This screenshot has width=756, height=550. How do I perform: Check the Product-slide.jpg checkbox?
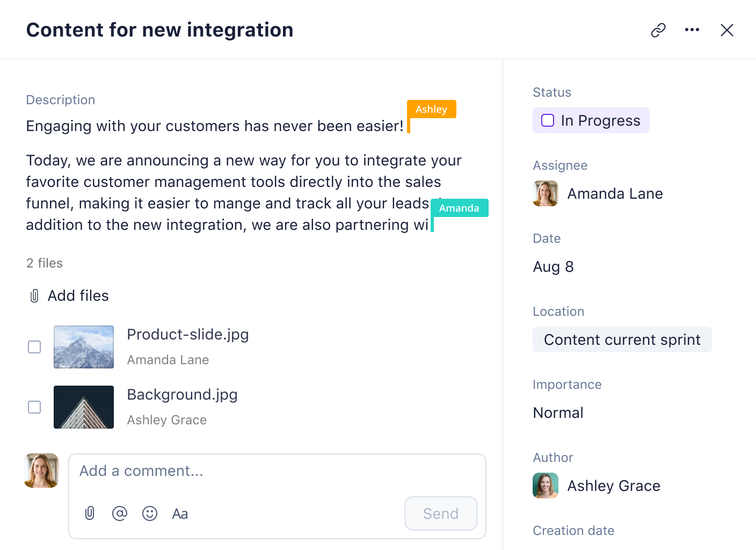(34, 347)
